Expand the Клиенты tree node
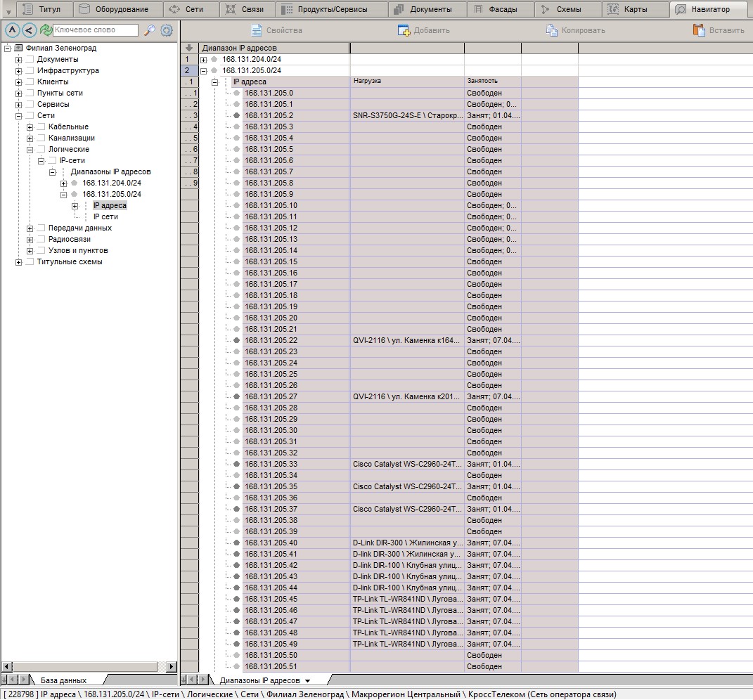 pyautogui.click(x=19, y=82)
